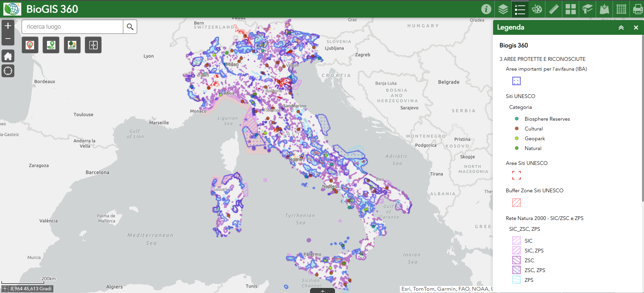Collapse the Legenda panel with double chevron

point(621,28)
